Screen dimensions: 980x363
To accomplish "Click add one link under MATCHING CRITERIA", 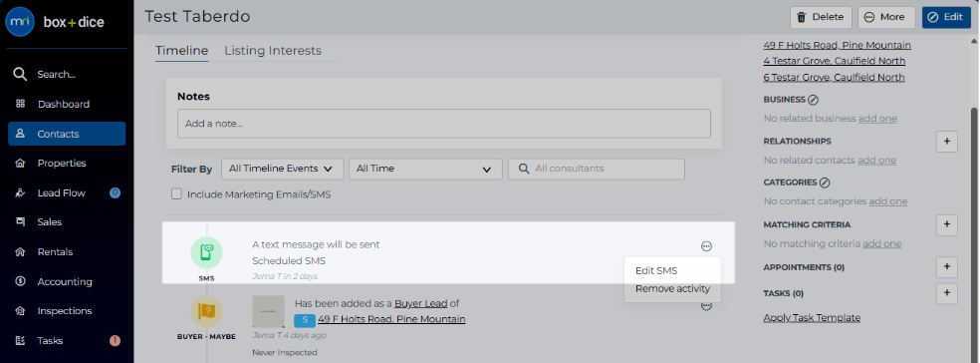I will point(881,244).
